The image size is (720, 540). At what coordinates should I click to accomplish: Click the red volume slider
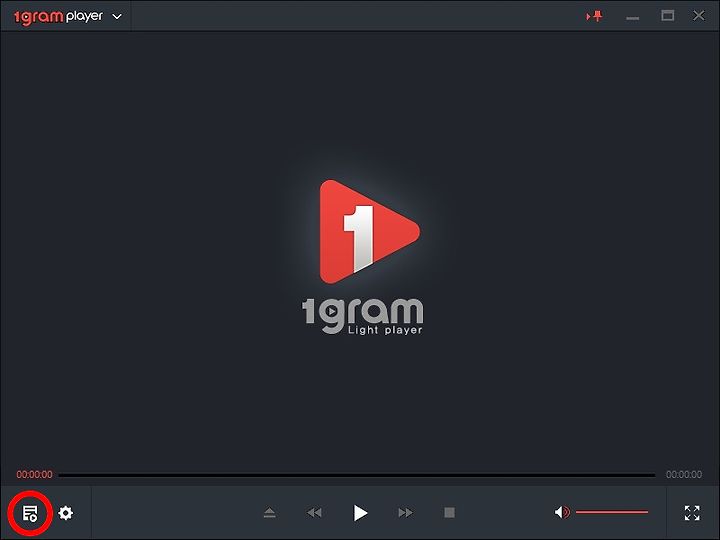click(612, 512)
